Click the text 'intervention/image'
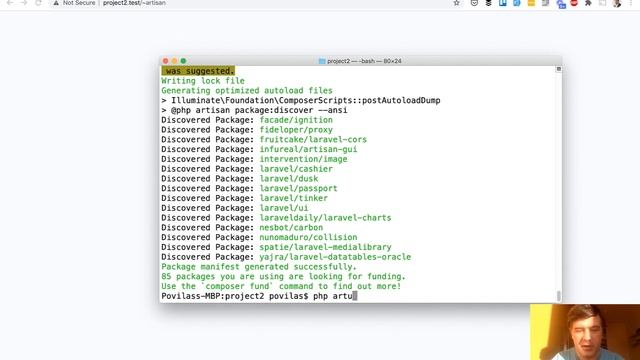Viewport: 640px width, 360px height. tap(303, 159)
